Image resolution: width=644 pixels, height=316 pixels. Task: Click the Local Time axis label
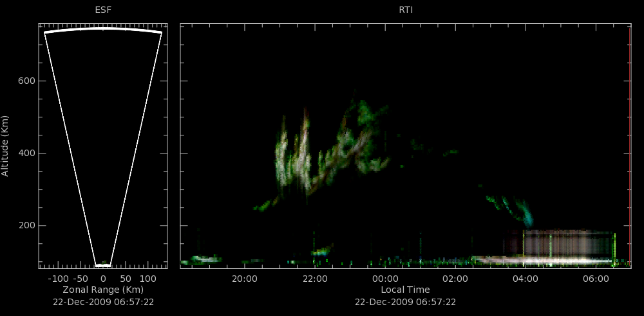[x=405, y=290]
